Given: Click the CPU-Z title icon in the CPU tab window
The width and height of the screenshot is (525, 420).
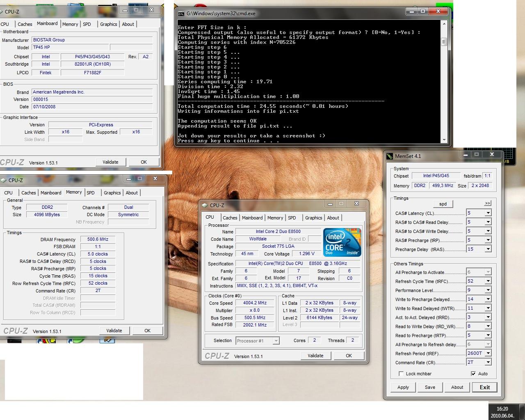Looking at the screenshot, I should [x=205, y=205].
